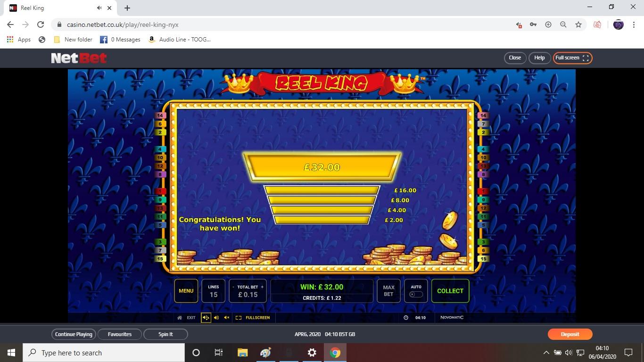This screenshot has height=362, width=644.
Task: Click the orange Deposit button
Action: click(570, 334)
